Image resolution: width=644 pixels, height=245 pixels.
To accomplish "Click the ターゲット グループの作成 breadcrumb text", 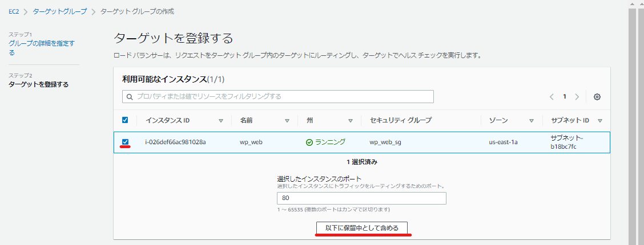I will click(x=137, y=11).
